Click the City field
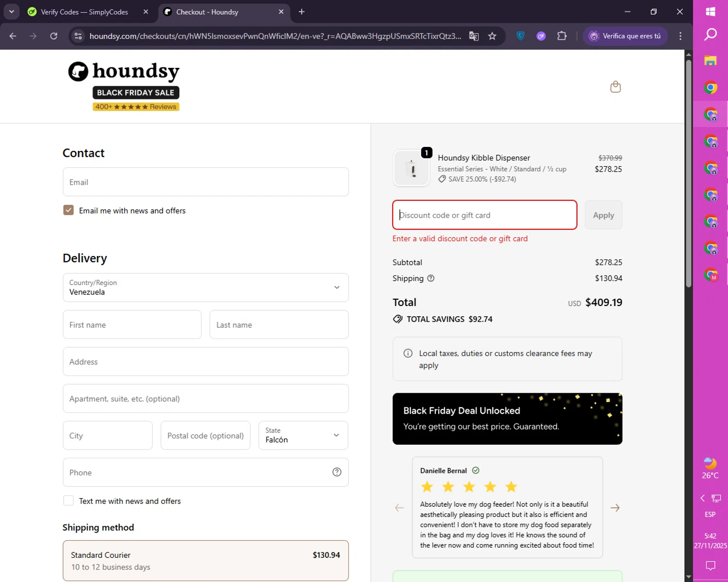Viewport: 728px width, 582px height. pyautogui.click(x=108, y=436)
